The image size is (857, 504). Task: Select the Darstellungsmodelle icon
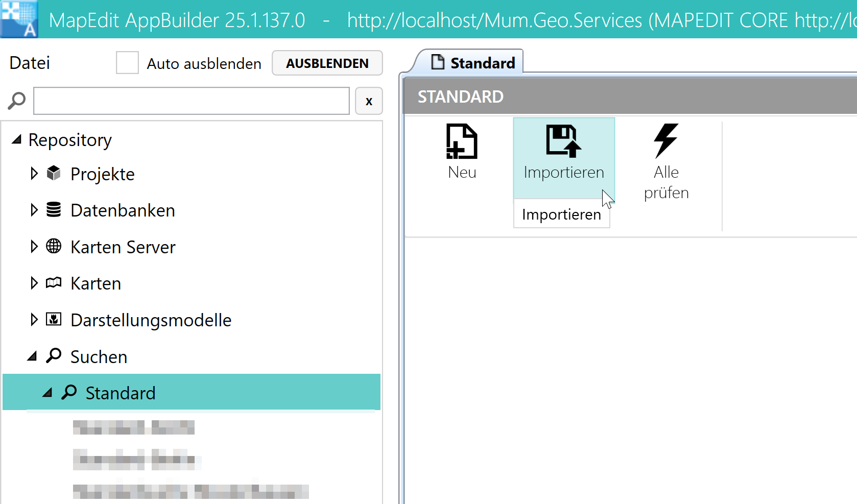point(54,320)
